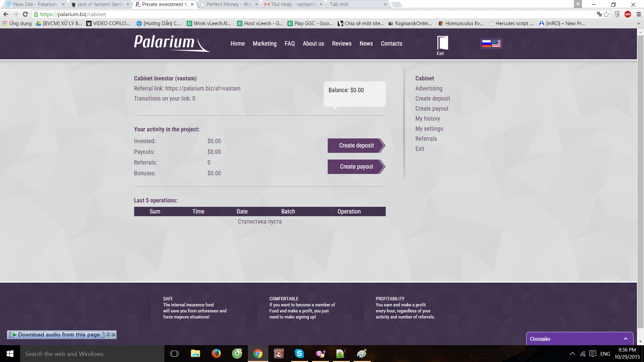Expand the Онлайн chat widget
644x362 pixels.
[626, 339]
